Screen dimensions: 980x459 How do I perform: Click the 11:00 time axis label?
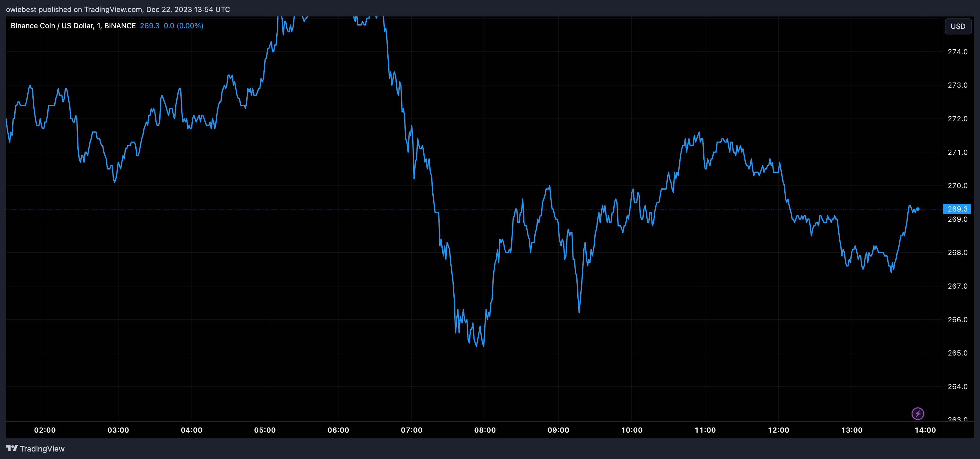[705, 430]
